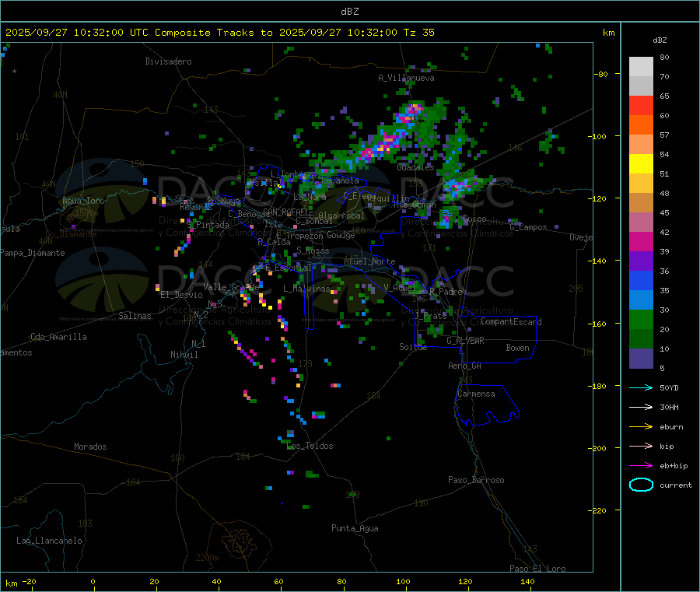Click the 'Atuel_Norte' map label
700x592 pixels.
[369, 261]
